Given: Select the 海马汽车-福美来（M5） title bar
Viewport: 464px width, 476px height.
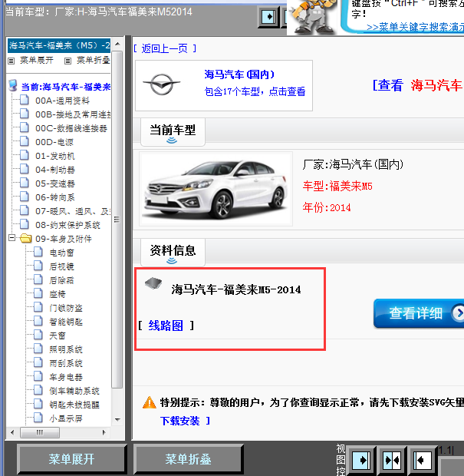Looking at the screenshot, I should coord(59,45).
